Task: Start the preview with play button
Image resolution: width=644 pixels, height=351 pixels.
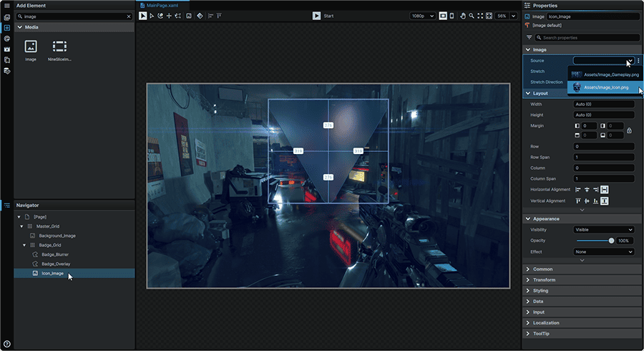Action: click(x=316, y=16)
